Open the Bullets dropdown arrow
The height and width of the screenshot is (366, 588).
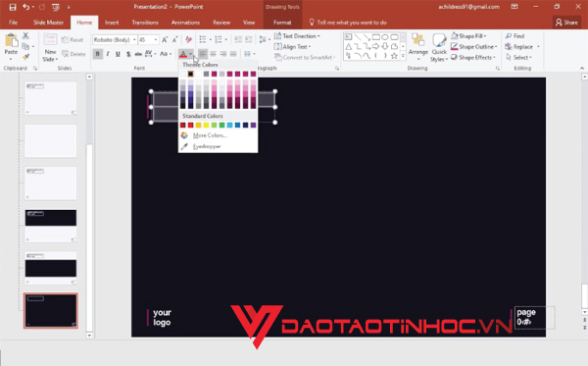210,40
